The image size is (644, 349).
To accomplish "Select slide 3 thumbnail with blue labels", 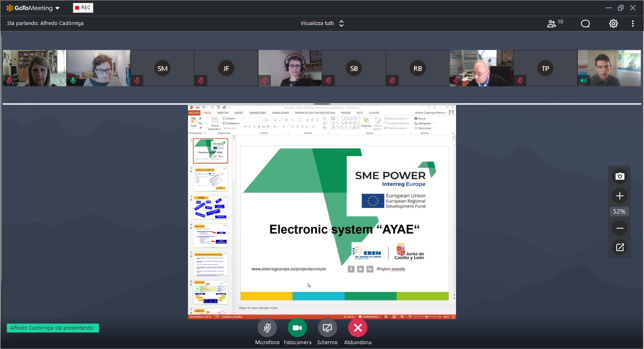I will 211,208.
